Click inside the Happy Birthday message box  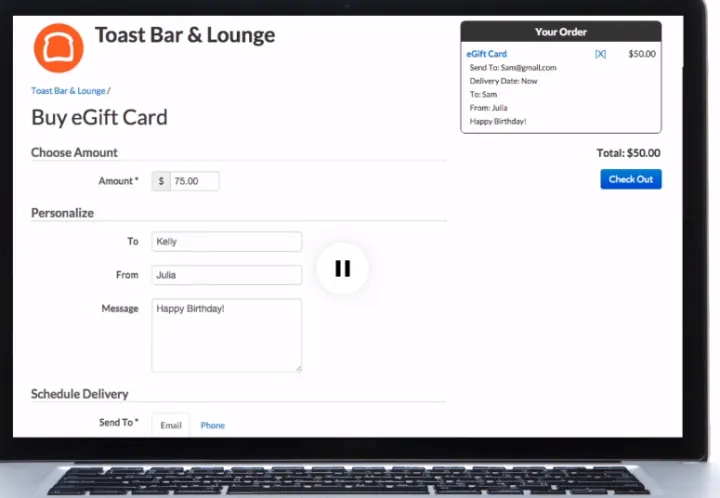pos(226,335)
